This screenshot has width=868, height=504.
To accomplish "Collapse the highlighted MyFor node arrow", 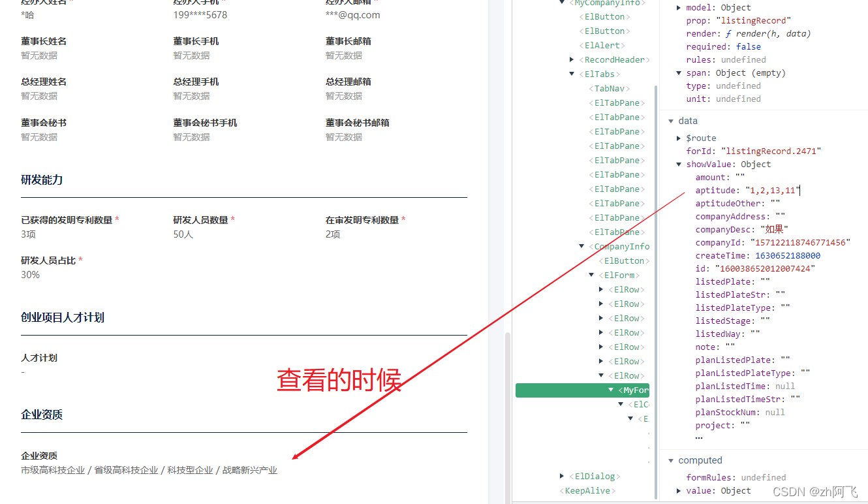I will 612,390.
